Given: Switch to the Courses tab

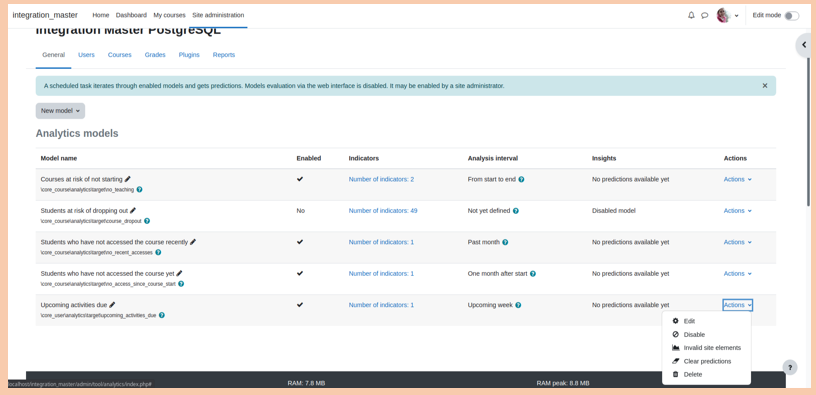Looking at the screenshot, I should coord(120,55).
